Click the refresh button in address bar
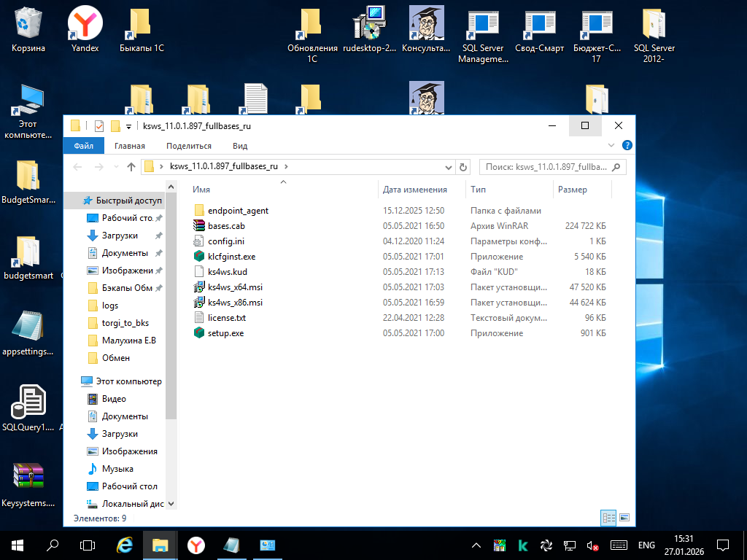The image size is (747, 560). click(x=462, y=167)
